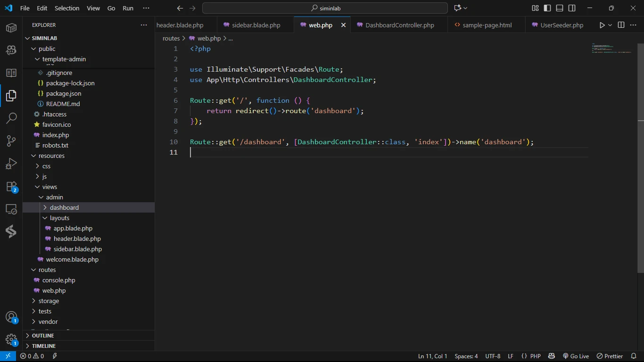The height and width of the screenshot is (362, 644).
Task: Click the split editor right icon
Action: [x=621, y=25]
